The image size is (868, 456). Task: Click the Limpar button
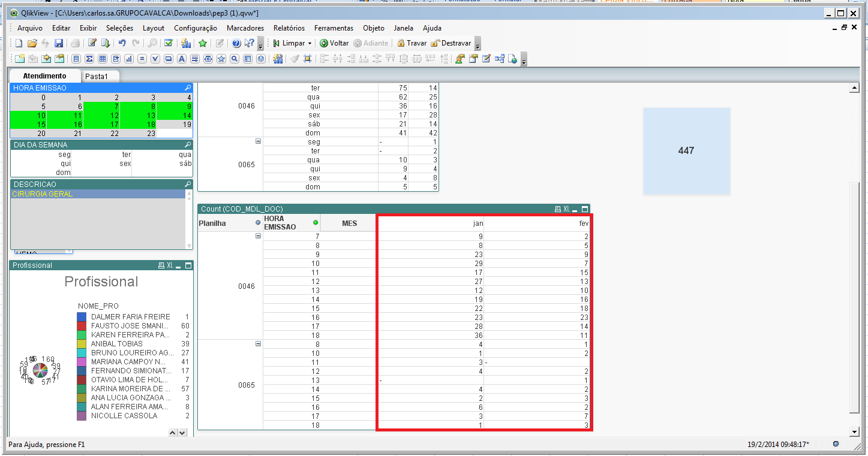[x=288, y=43]
